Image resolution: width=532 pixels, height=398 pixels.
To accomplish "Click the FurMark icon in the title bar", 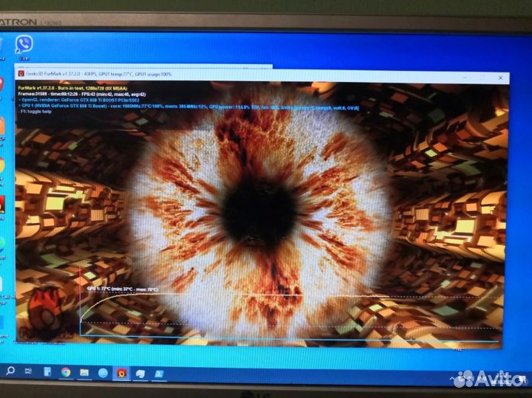I will [21, 74].
